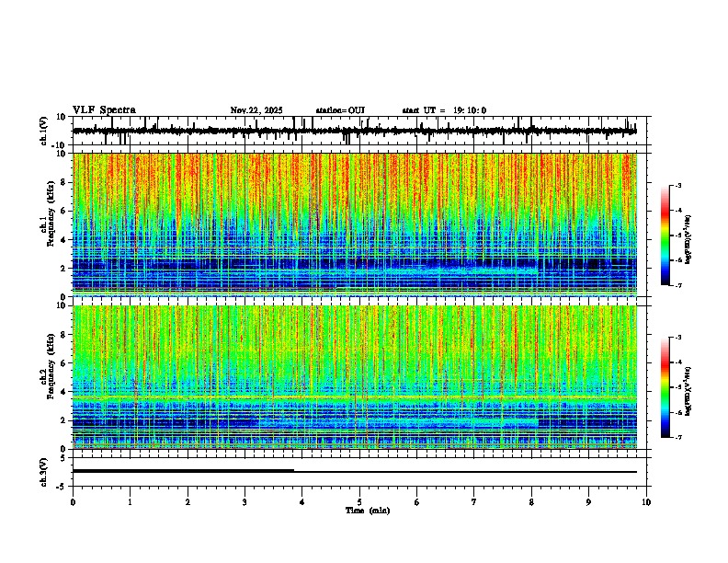
Task: Click time axis tick label "8"
Action: 531,502
